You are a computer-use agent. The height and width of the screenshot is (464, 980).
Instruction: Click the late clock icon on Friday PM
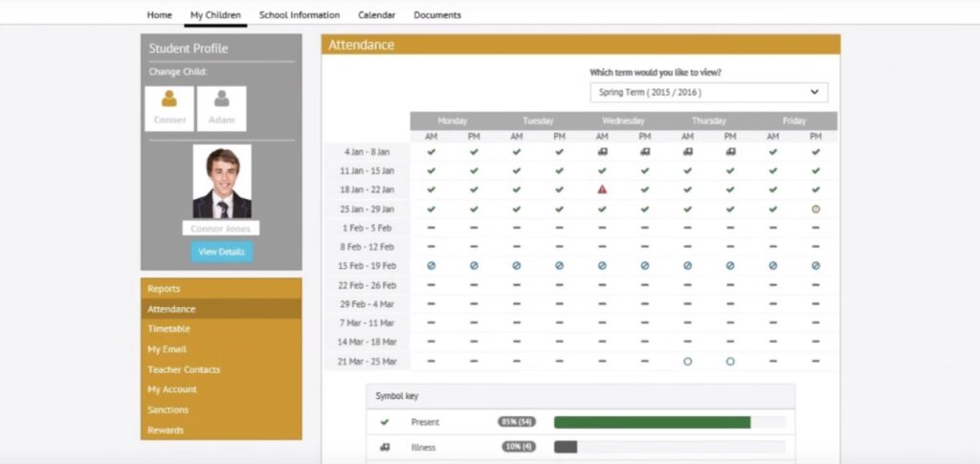(815, 209)
